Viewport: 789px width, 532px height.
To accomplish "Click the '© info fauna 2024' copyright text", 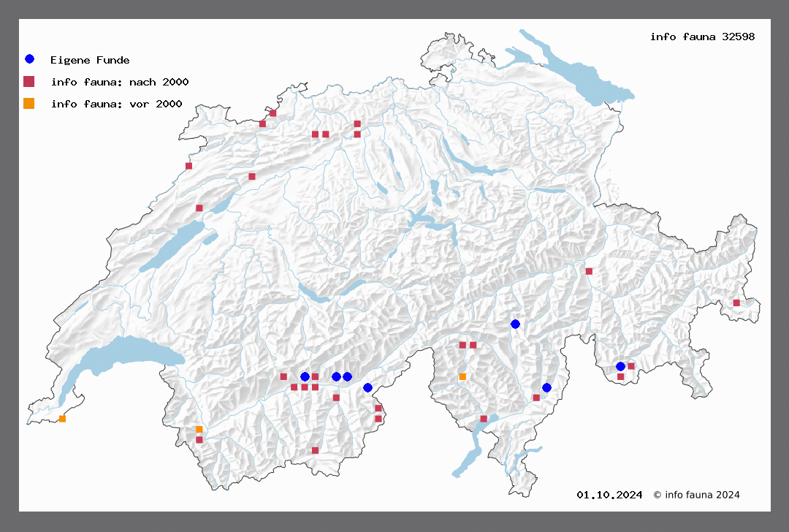I will [x=696, y=495].
